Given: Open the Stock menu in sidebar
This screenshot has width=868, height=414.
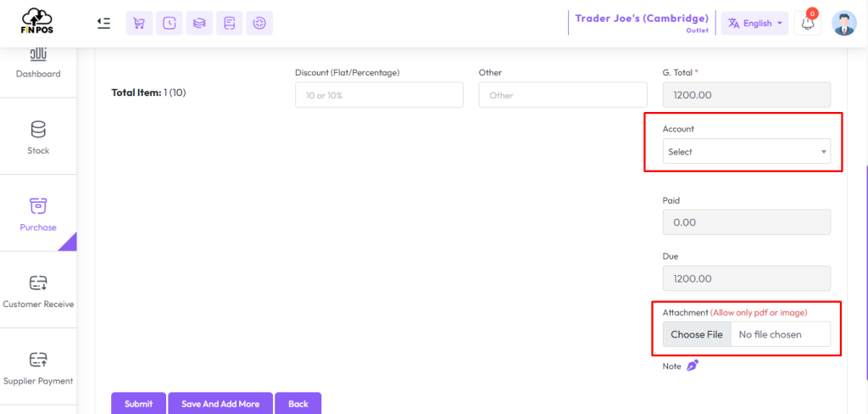Looking at the screenshot, I should click(x=38, y=137).
